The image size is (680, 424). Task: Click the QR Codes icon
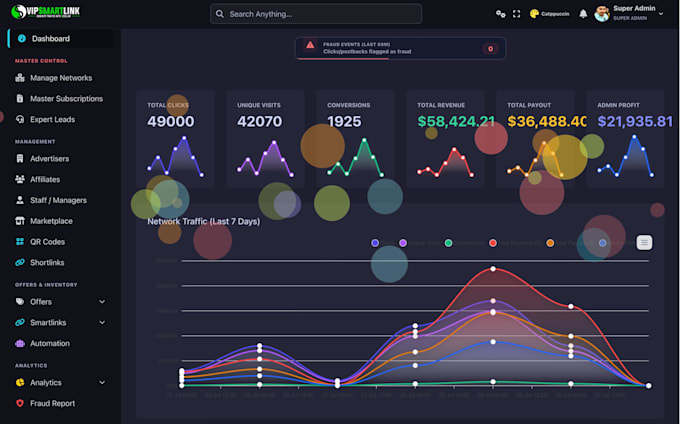point(20,241)
